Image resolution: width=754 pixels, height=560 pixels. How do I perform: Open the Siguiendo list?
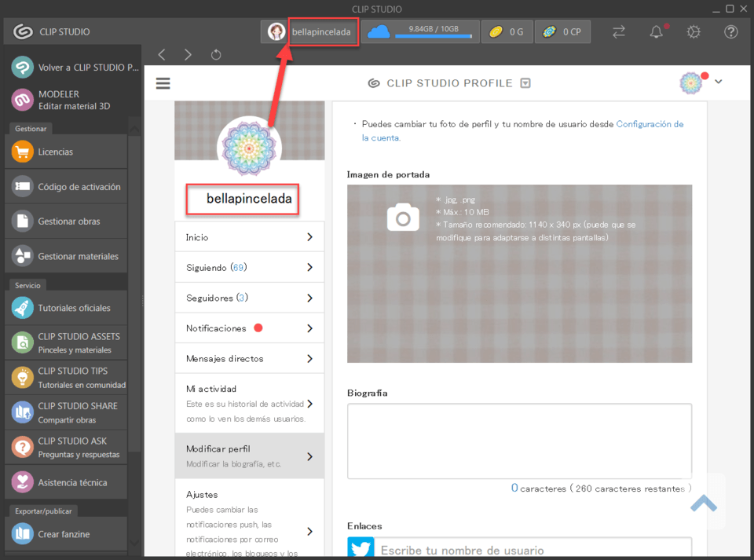(x=249, y=268)
